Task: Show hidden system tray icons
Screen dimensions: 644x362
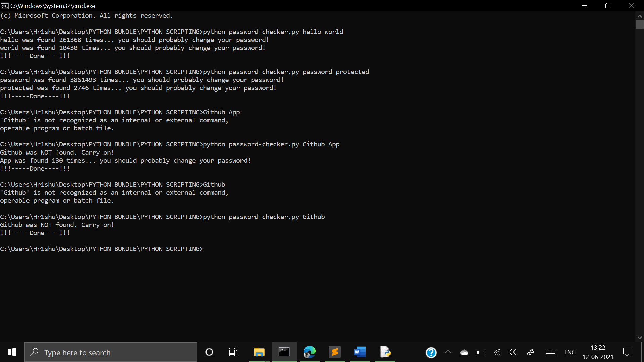Action: click(448, 352)
